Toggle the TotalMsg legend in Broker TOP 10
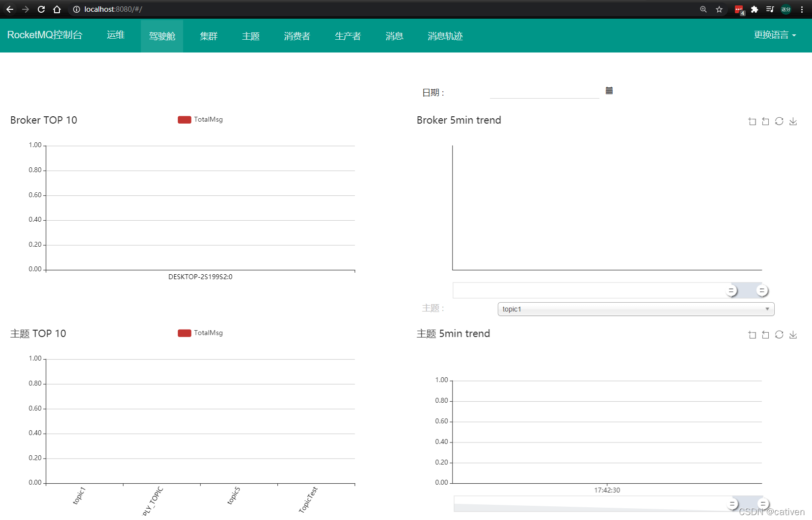 (200, 120)
